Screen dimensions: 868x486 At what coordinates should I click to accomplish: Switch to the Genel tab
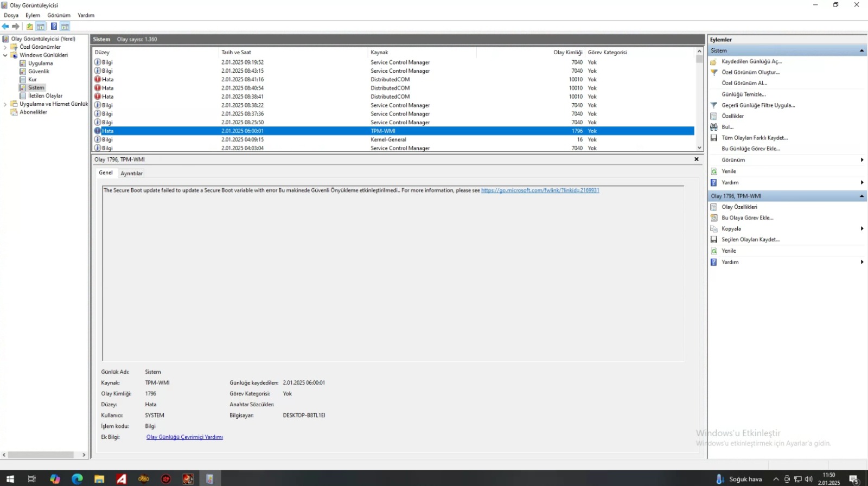pos(106,173)
